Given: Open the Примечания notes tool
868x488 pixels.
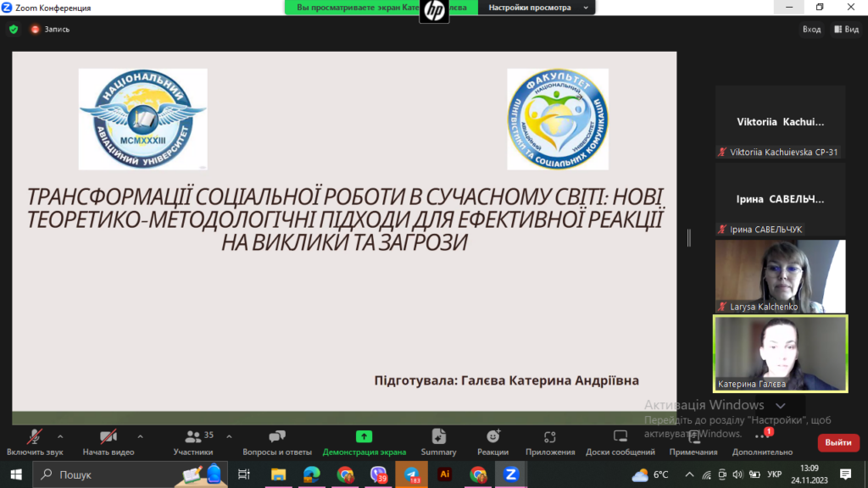Looking at the screenshot, I should 693,440.
